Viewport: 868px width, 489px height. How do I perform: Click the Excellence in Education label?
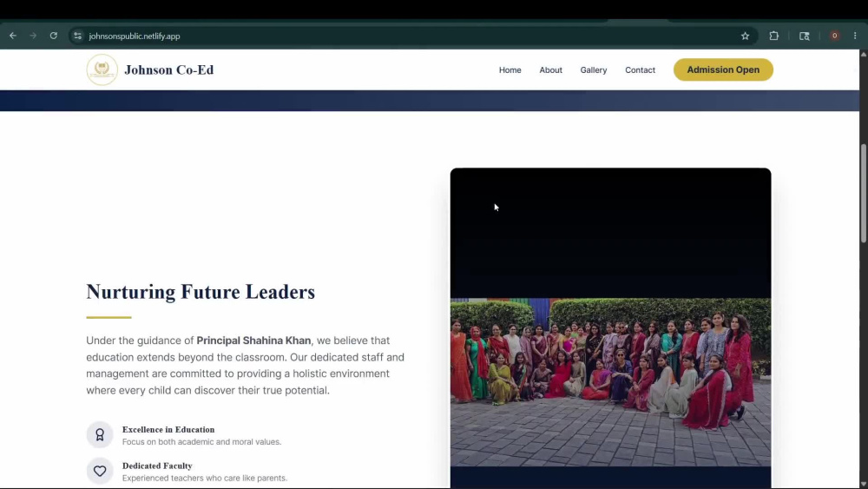click(168, 429)
